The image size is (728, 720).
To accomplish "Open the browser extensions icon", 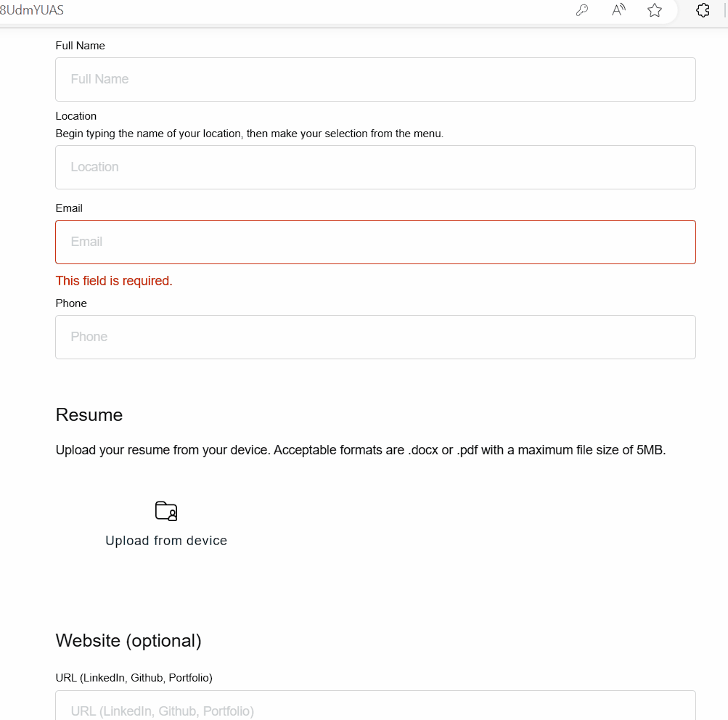I will click(702, 10).
